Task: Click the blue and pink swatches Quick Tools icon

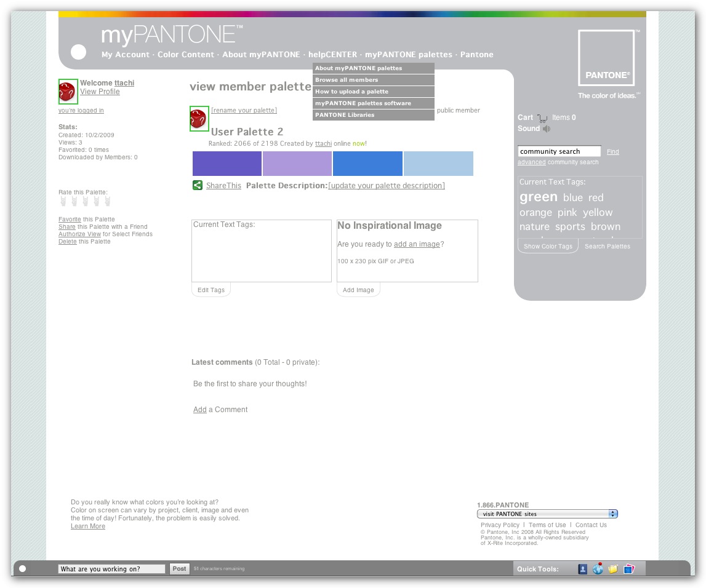Action: [x=628, y=569]
